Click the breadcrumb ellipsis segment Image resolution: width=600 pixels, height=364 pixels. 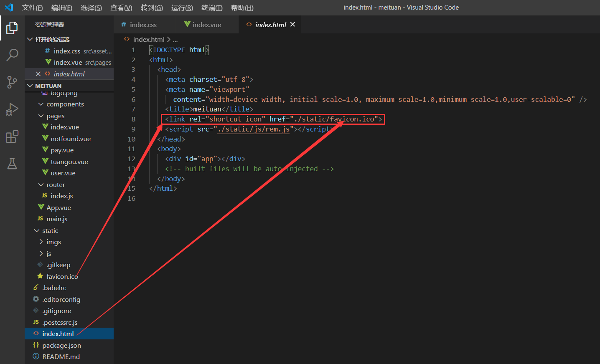pos(175,40)
